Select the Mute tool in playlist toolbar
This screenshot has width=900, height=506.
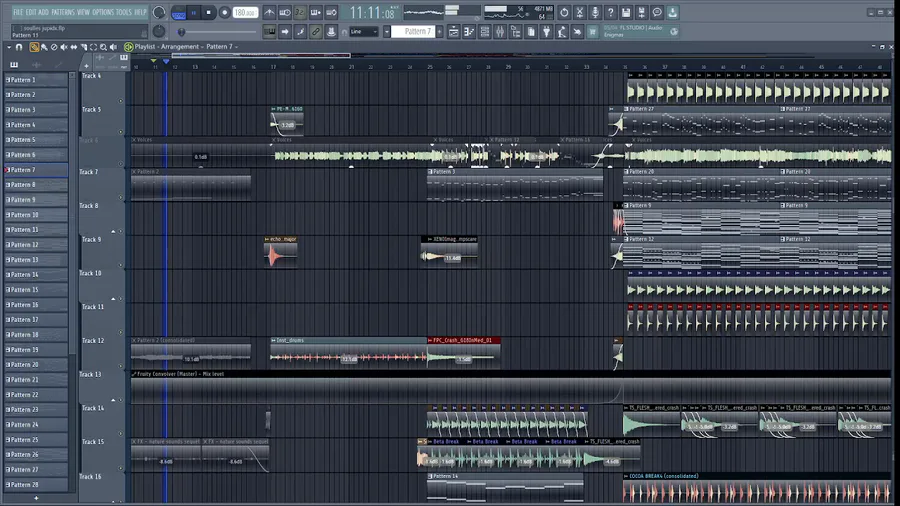(x=64, y=47)
